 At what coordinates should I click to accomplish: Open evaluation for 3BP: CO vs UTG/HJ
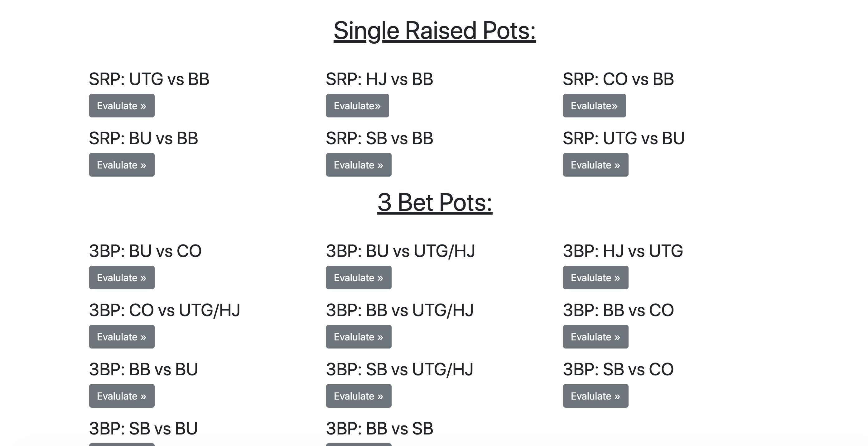[122, 337]
